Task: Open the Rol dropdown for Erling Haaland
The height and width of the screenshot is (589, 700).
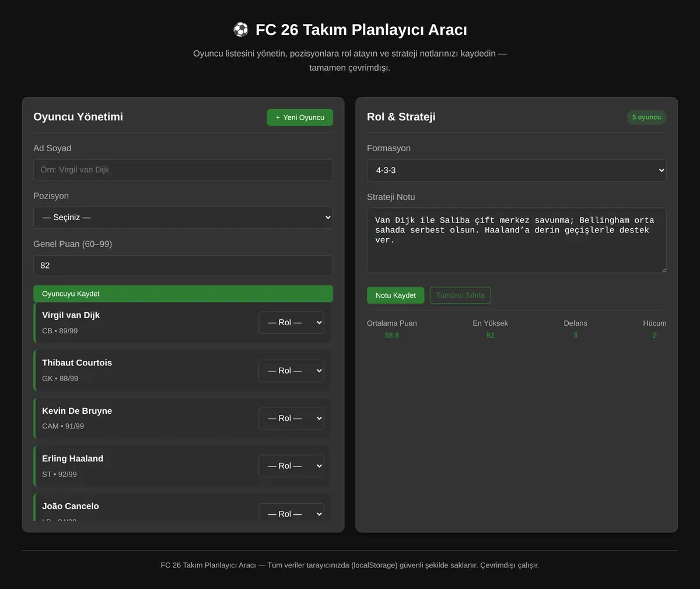Action: pos(291,466)
